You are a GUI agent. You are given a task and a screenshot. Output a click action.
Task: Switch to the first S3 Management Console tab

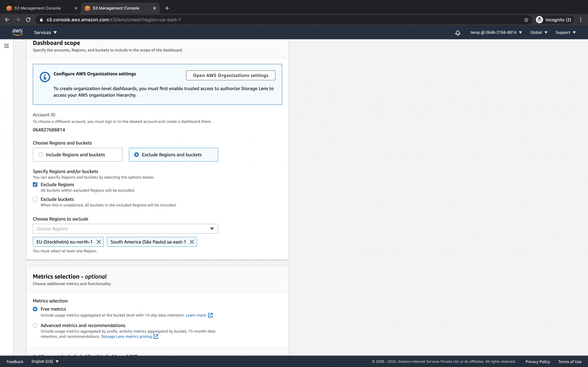(38, 8)
